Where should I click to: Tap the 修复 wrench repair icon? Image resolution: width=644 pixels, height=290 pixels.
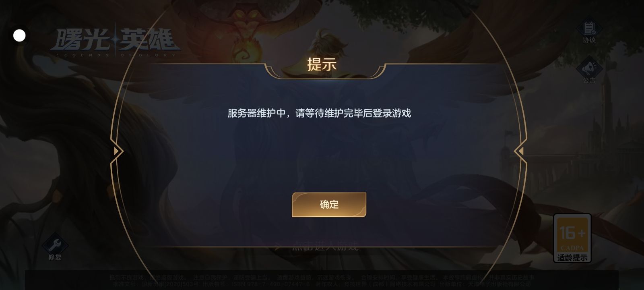click(x=55, y=246)
